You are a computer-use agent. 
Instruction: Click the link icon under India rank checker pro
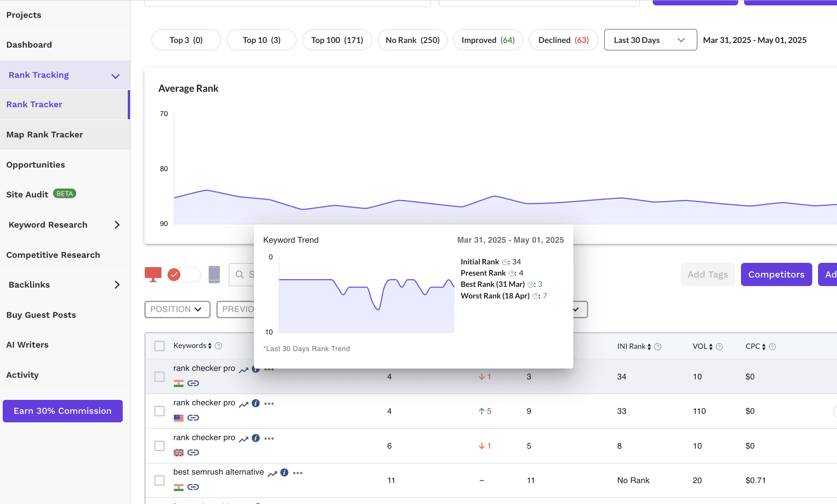coord(193,383)
